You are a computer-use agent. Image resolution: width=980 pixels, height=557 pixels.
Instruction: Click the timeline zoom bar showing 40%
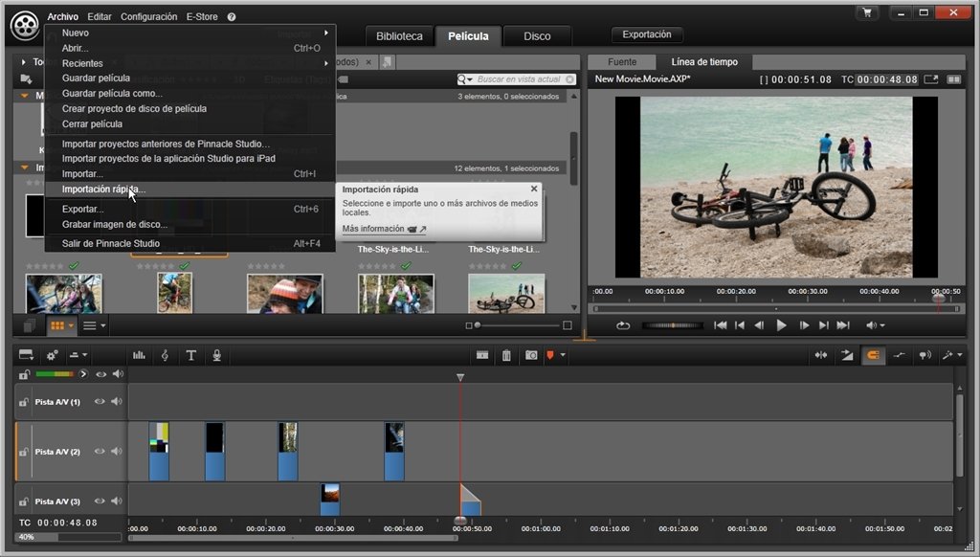point(69,537)
